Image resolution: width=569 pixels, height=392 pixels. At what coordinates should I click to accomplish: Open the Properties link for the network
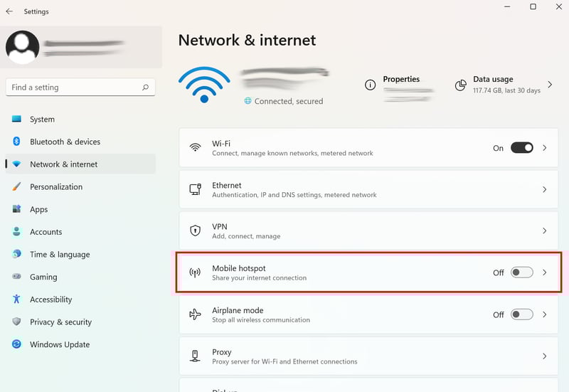pos(401,79)
